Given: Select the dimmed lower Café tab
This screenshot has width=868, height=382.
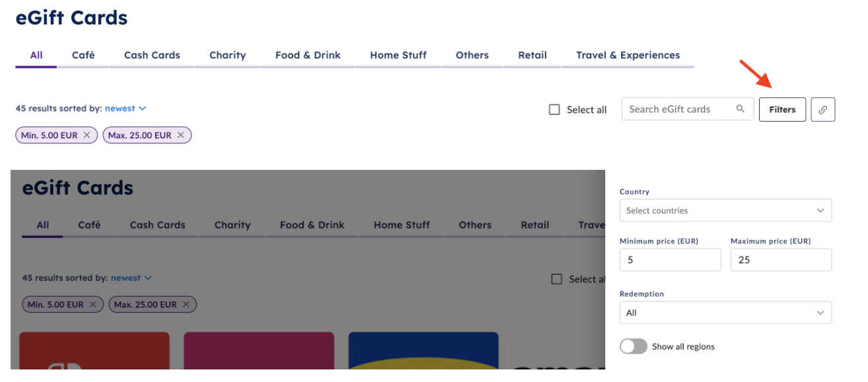Looking at the screenshot, I should click(89, 225).
